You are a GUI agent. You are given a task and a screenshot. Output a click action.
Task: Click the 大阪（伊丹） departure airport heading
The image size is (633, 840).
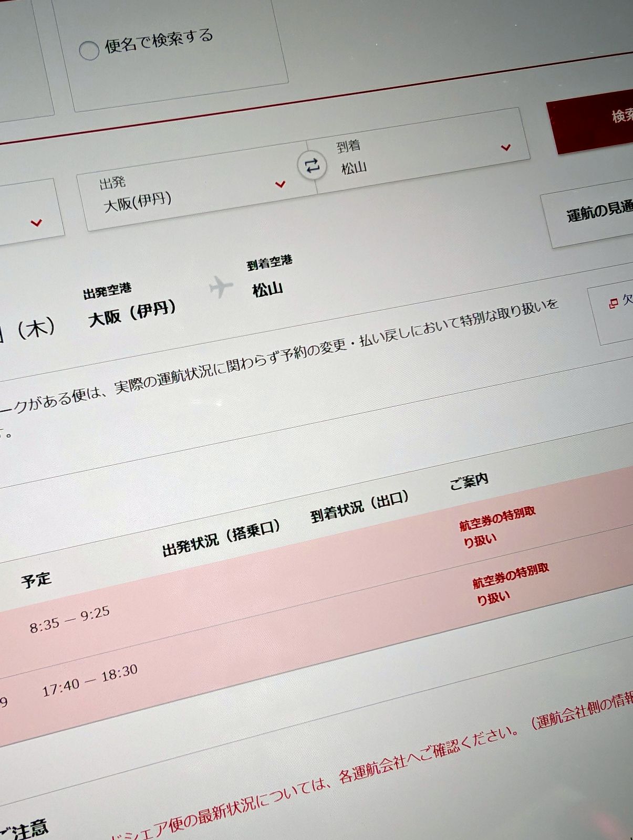pos(132,313)
